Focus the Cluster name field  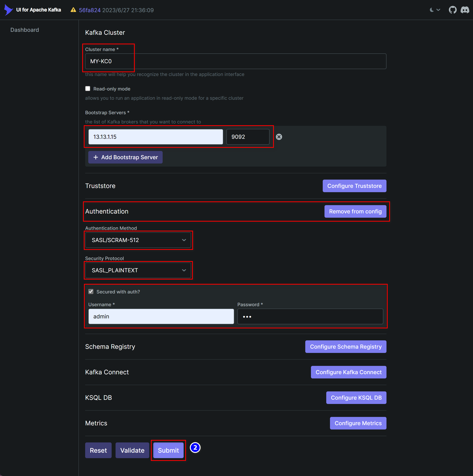point(236,61)
